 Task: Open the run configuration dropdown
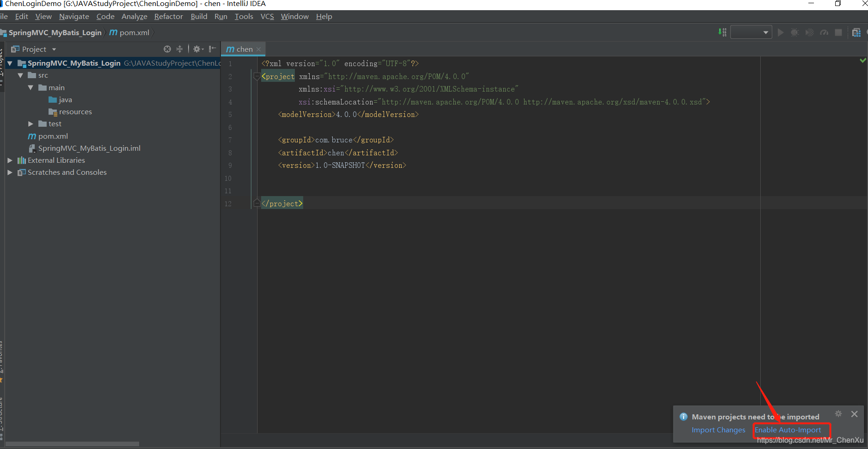(x=751, y=32)
